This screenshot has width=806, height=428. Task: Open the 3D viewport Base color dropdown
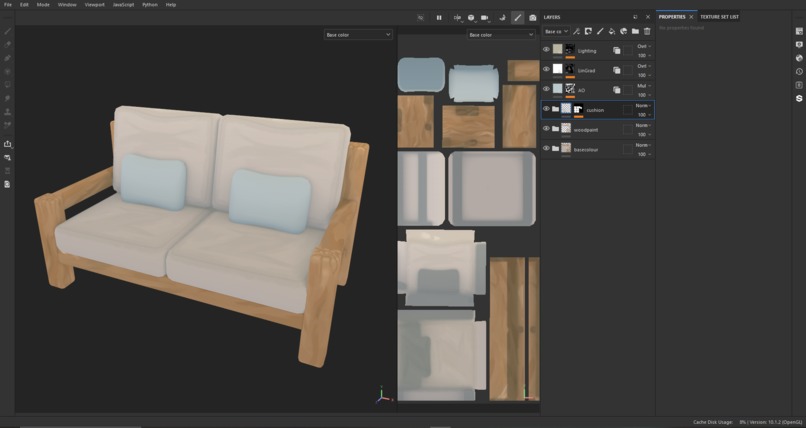(x=358, y=35)
